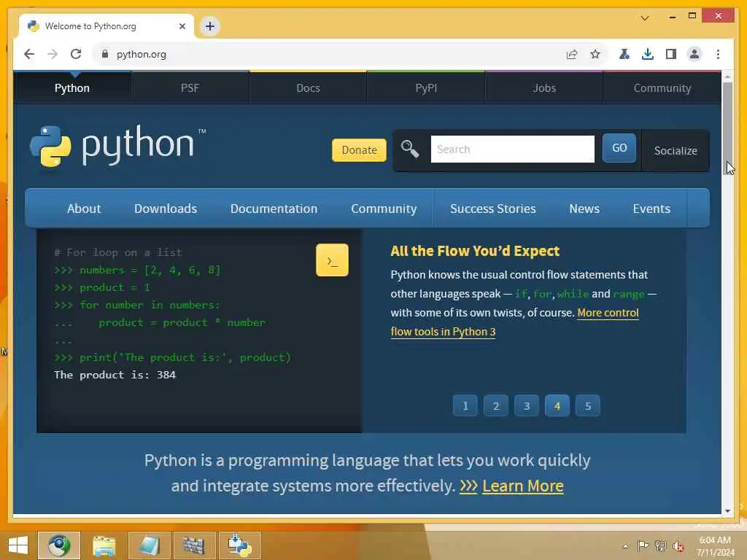Click the scrollbar up arrow
The width and height of the screenshot is (747, 560).
pyautogui.click(x=727, y=77)
